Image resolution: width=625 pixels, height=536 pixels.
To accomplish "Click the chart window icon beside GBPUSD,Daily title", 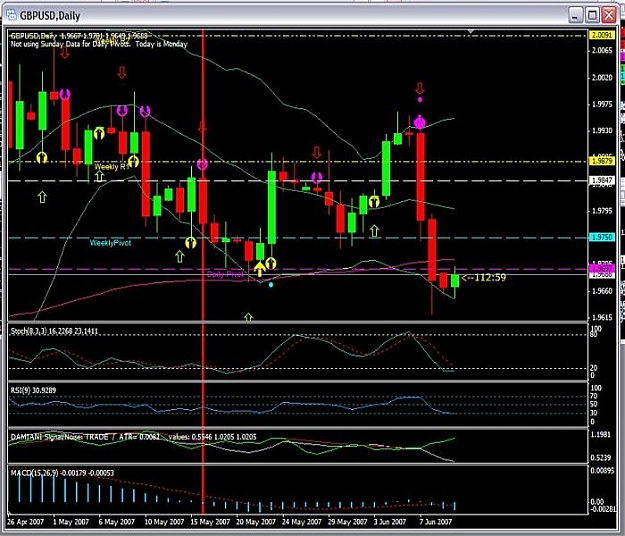I will point(12,15).
